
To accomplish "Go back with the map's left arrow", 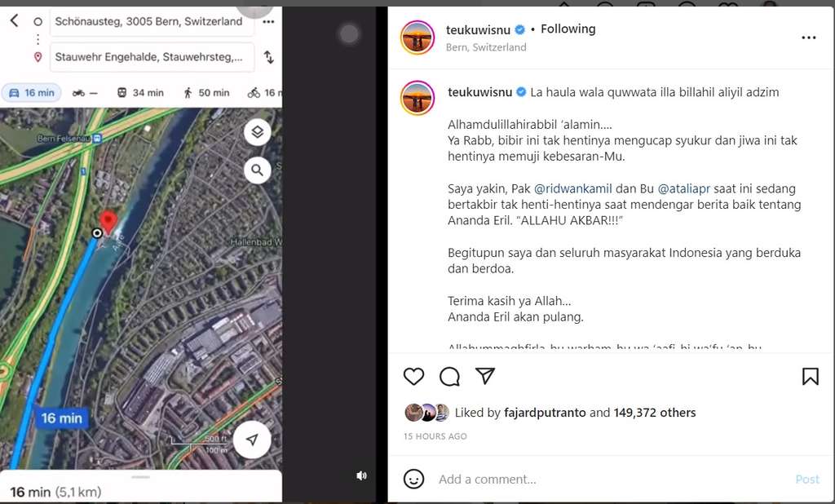I will point(14,20).
